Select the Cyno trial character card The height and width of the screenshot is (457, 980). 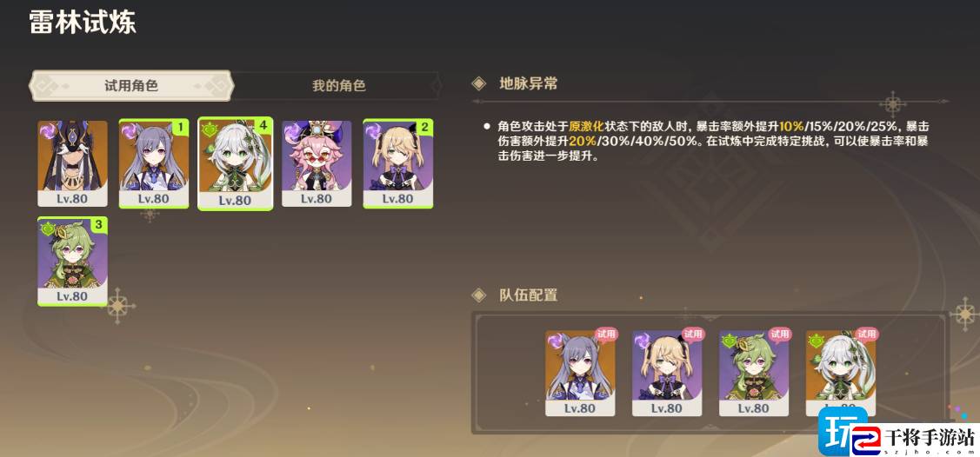point(72,163)
